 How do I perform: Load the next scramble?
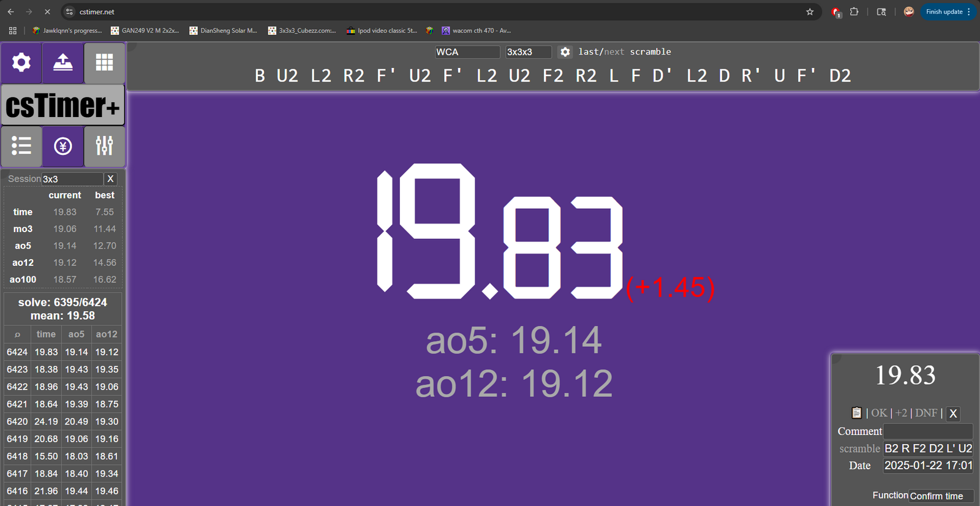(614, 52)
